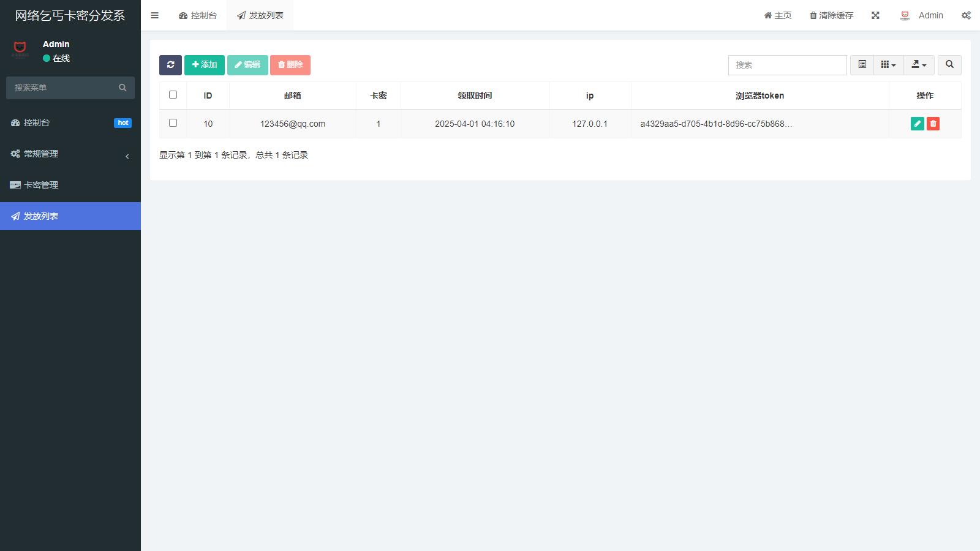Toggle table card view icon

click(862, 65)
